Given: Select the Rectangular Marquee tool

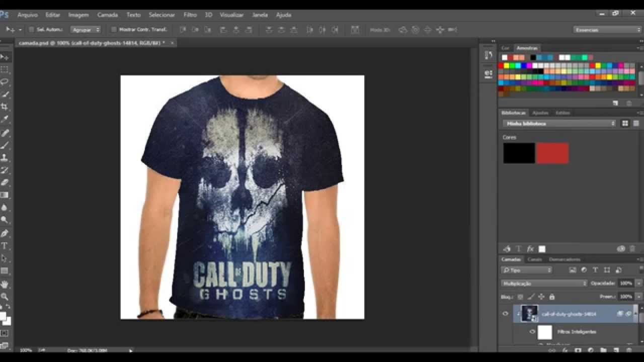Looking at the screenshot, I should (5, 69).
